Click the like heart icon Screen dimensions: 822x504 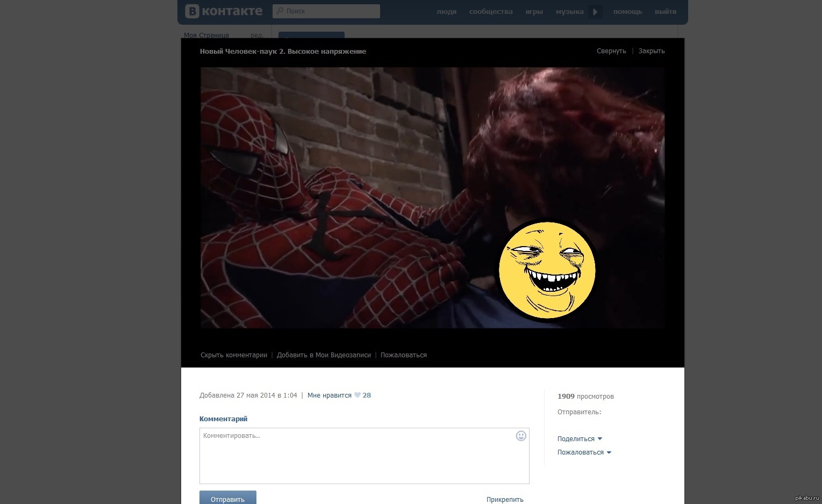click(357, 395)
